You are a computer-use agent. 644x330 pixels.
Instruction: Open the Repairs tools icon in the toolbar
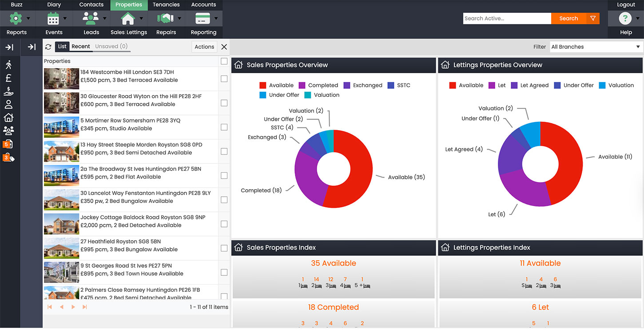(164, 18)
